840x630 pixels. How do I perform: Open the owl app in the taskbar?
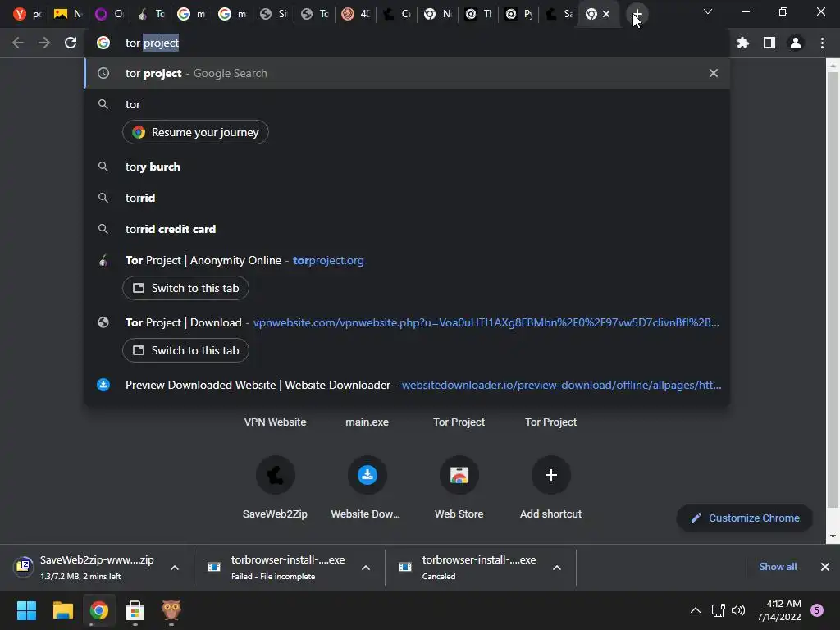point(171,610)
